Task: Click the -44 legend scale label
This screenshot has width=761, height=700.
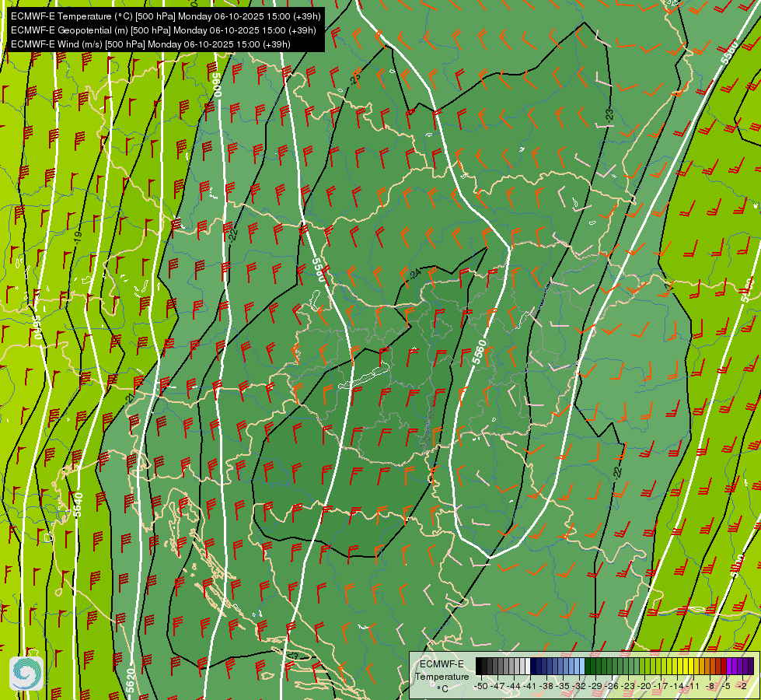Action: click(x=514, y=686)
